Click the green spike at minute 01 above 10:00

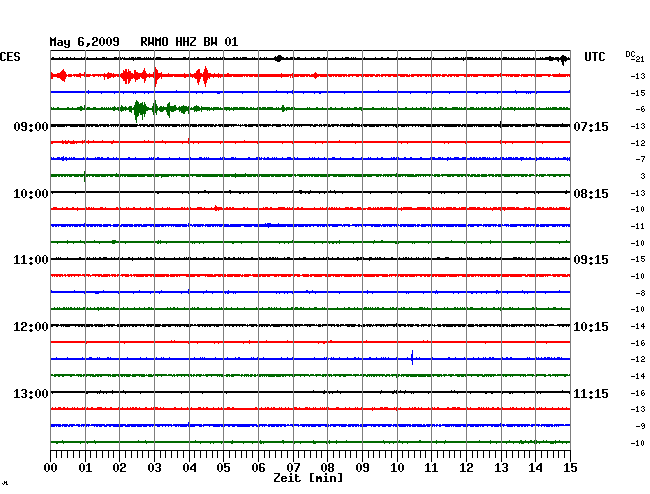(x=85, y=176)
